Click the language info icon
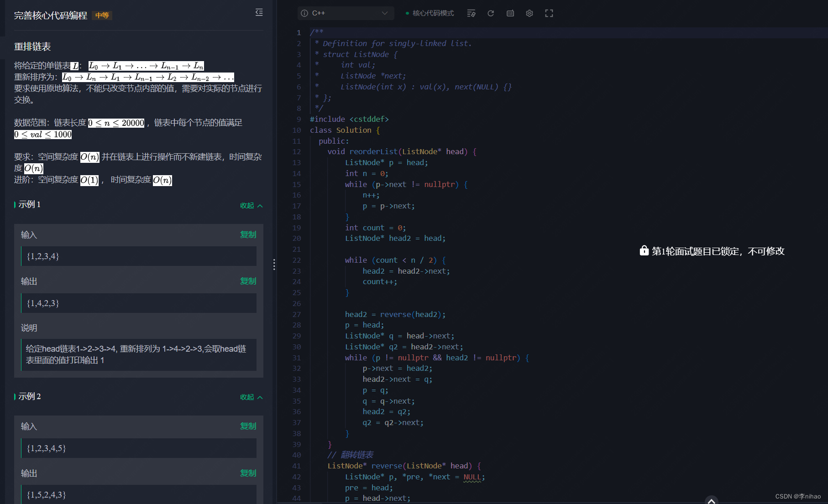The image size is (828, 504). pyautogui.click(x=304, y=13)
